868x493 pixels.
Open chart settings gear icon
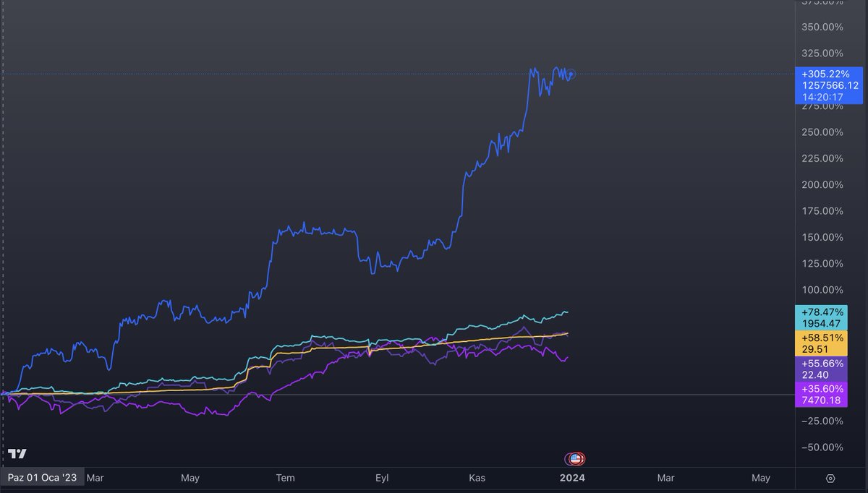point(830,479)
